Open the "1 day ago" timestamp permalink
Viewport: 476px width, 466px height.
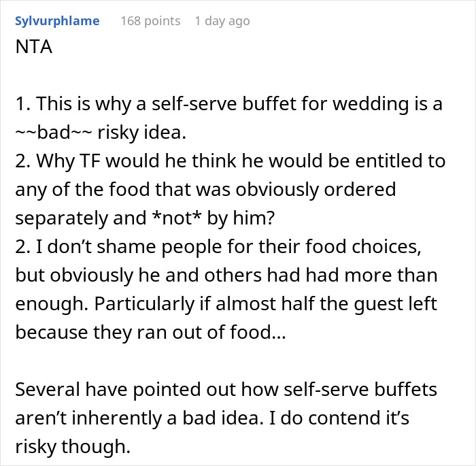[222, 21]
